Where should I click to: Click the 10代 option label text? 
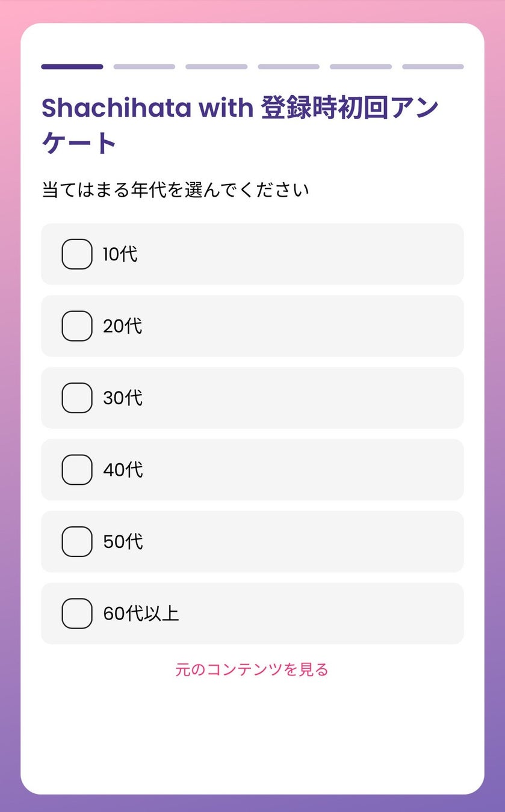pyautogui.click(x=120, y=254)
